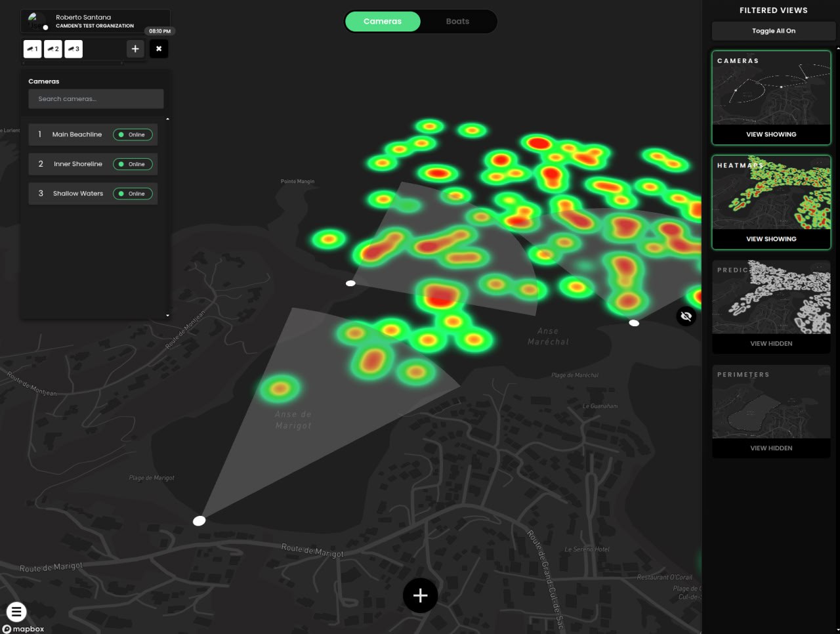840x634 pixels.
Task: Click the Plage de Maréchal map label
Action: 575,375
